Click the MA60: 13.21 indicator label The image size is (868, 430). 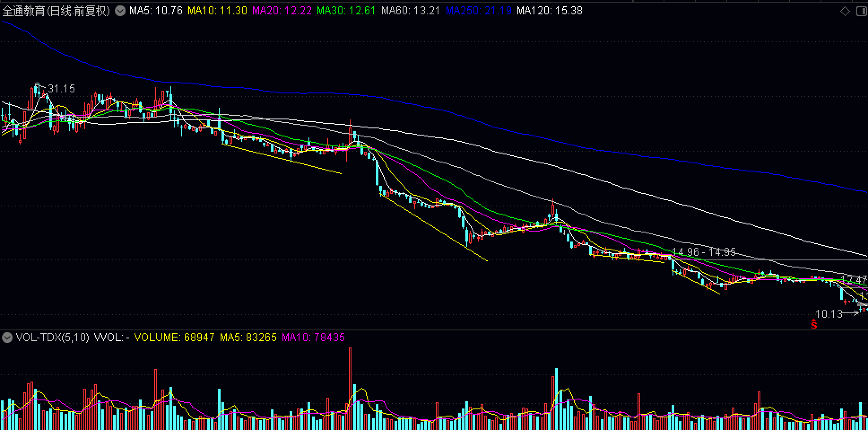[410, 11]
